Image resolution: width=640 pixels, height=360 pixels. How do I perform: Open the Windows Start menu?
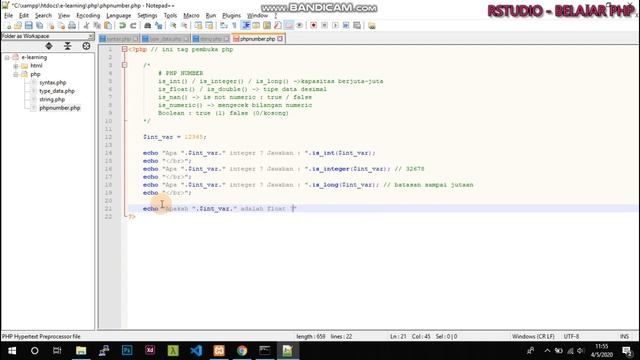pyautogui.click(x=12, y=351)
